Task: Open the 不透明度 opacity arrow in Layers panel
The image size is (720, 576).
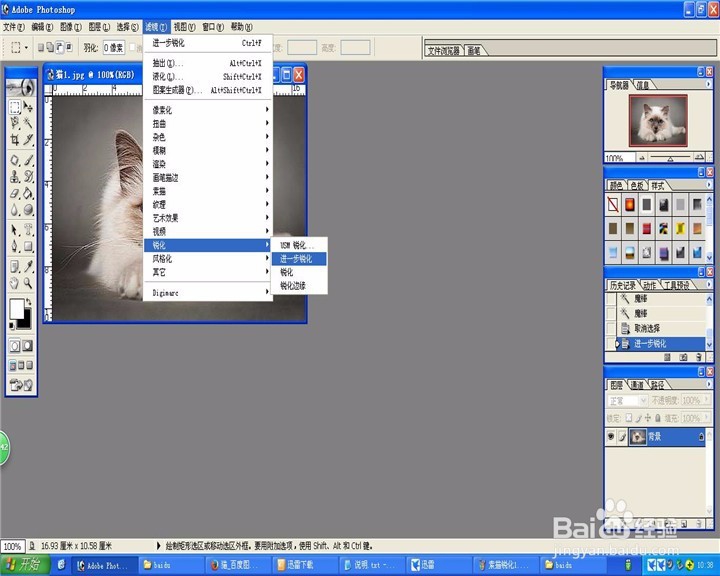Action: (706, 400)
